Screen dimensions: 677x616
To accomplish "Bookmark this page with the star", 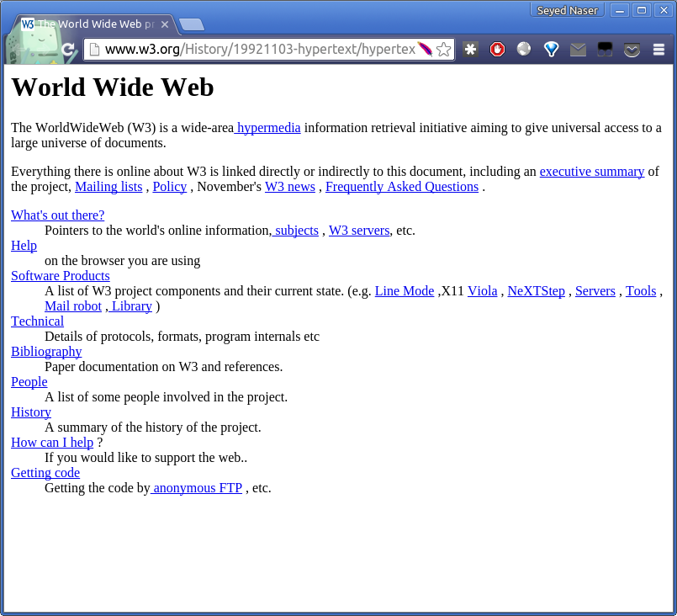I will 443,50.
